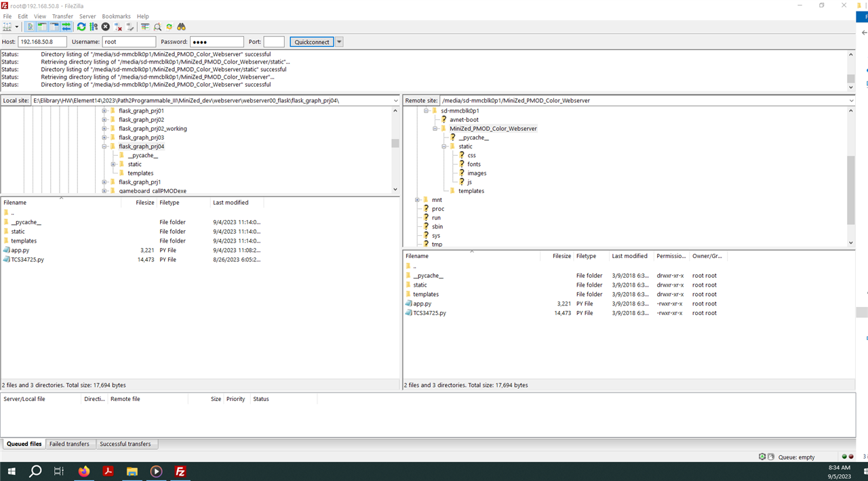This screenshot has width=868, height=481.
Task: Open the Edit menu
Action: [23, 16]
